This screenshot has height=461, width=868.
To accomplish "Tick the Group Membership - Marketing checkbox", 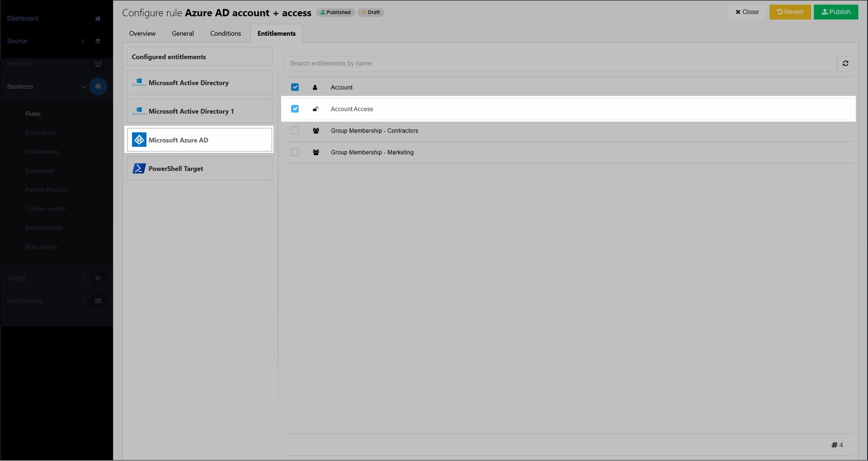I will pyautogui.click(x=295, y=152).
